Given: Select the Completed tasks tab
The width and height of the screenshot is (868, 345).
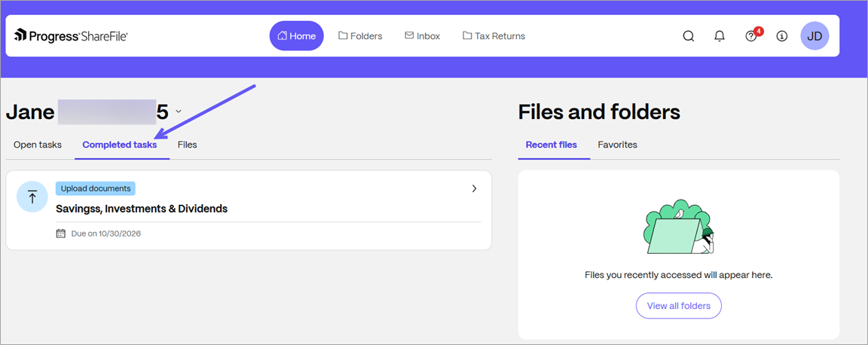Looking at the screenshot, I should click(x=120, y=145).
